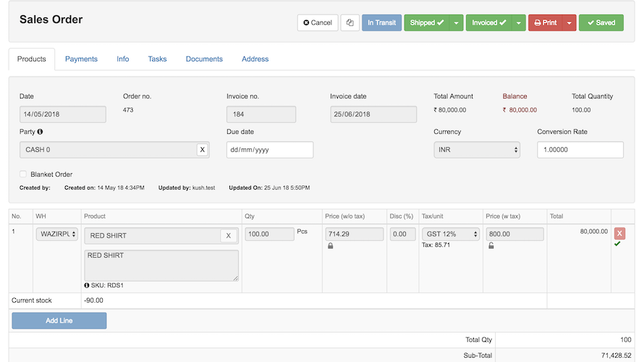This screenshot has height=362, width=644.
Task: Click the Balance amount 80,000.00
Action: [x=520, y=110]
